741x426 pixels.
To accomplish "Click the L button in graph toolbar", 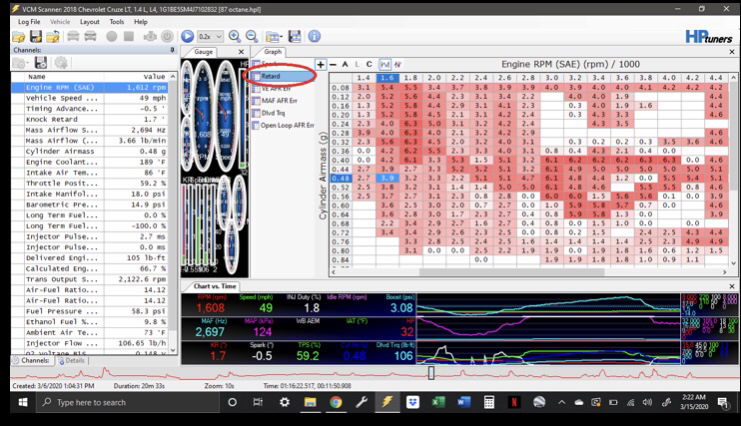I will 357,65.
